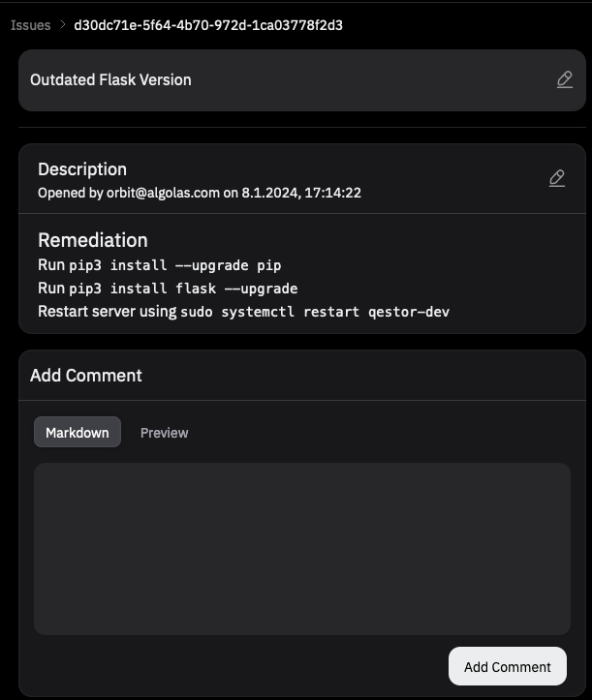This screenshot has height=700, width=592.
Task: Click the orbit@algolas.com author email
Action: 163,193
